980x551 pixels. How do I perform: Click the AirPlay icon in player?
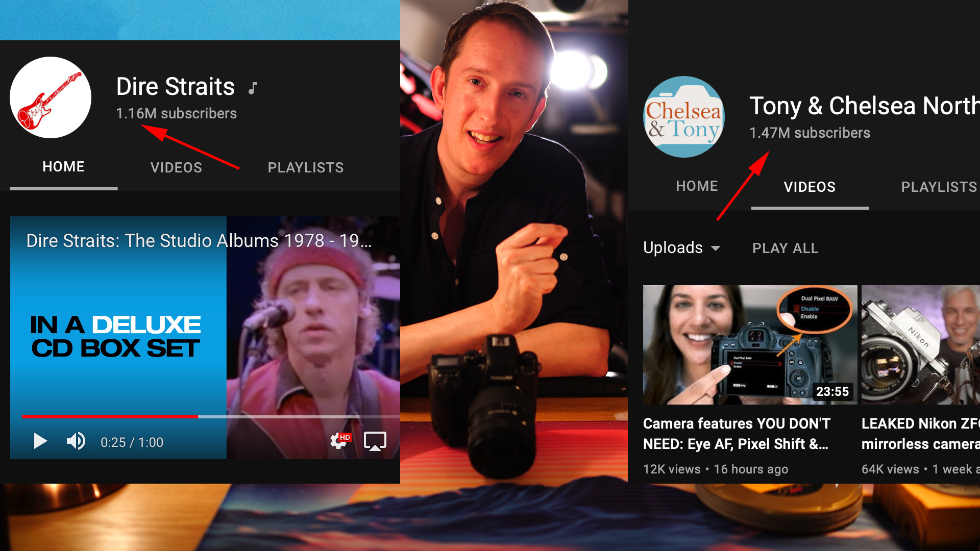[x=375, y=441]
